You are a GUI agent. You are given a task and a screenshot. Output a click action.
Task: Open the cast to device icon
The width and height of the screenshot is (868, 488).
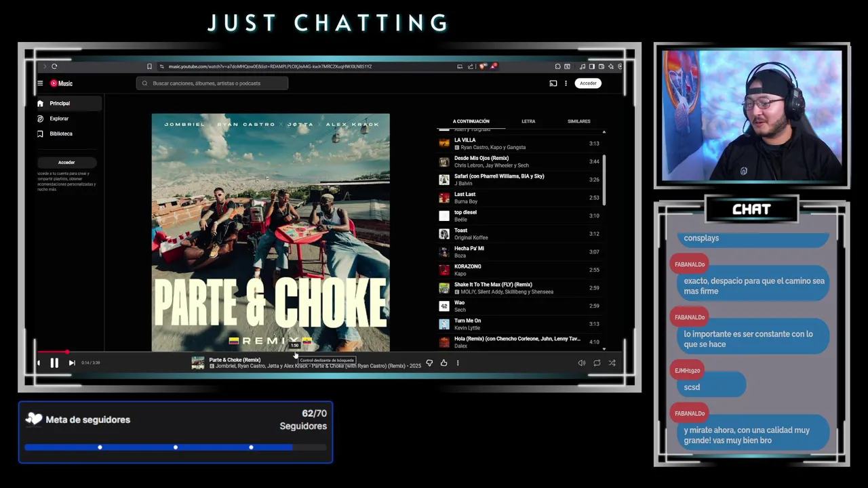553,83
